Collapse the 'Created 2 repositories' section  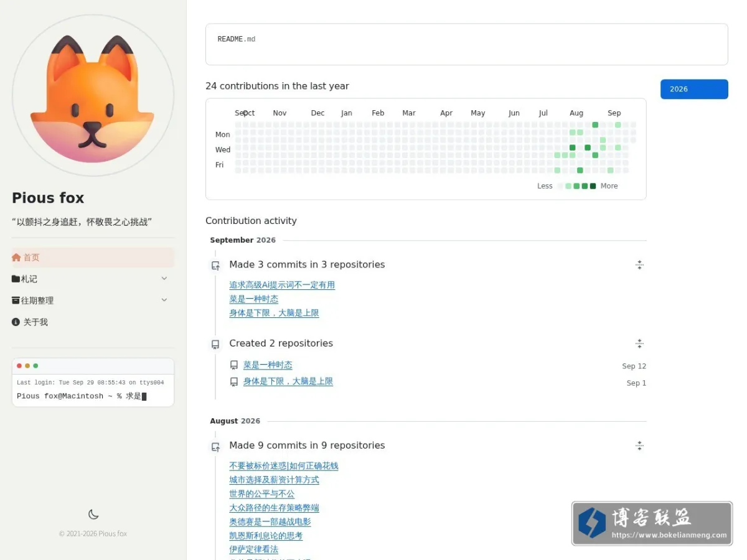(639, 343)
